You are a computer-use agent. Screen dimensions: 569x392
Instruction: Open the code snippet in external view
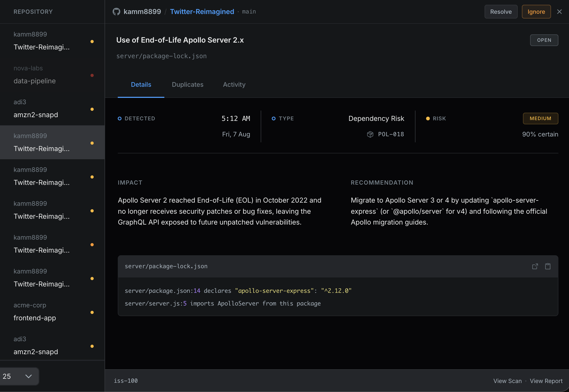tap(535, 266)
